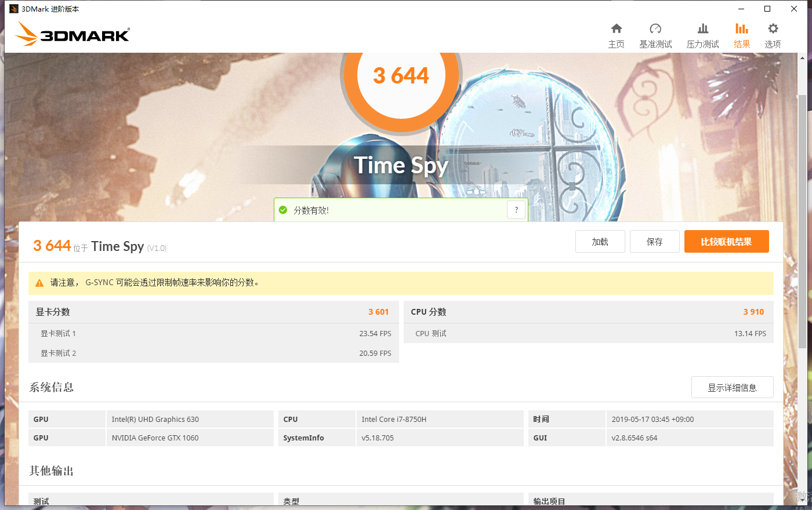Viewport: 812px width, 510px height.
Task: Click the GUI label cell
Action: point(567,438)
